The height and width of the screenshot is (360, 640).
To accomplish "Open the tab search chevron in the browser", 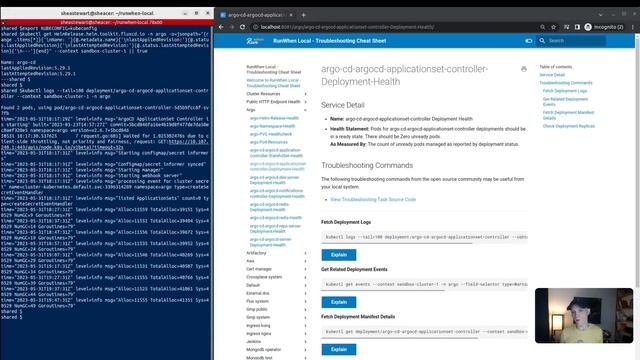I will (600, 15).
